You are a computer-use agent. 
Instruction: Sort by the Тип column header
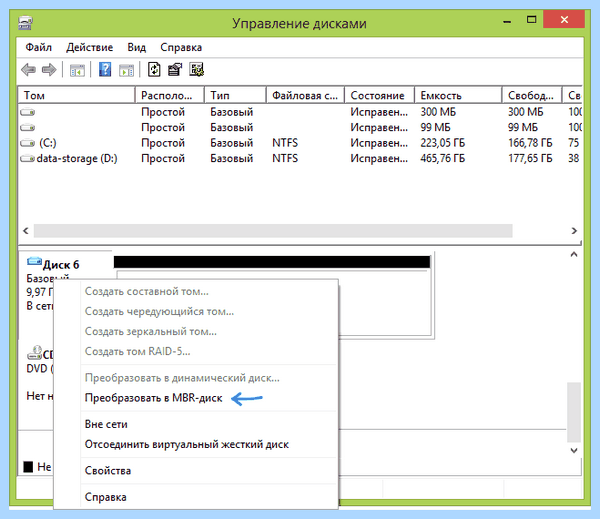(235, 95)
